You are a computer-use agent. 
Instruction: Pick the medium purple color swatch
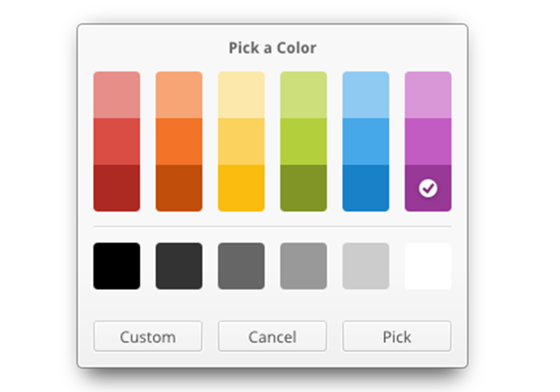coord(428,141)
